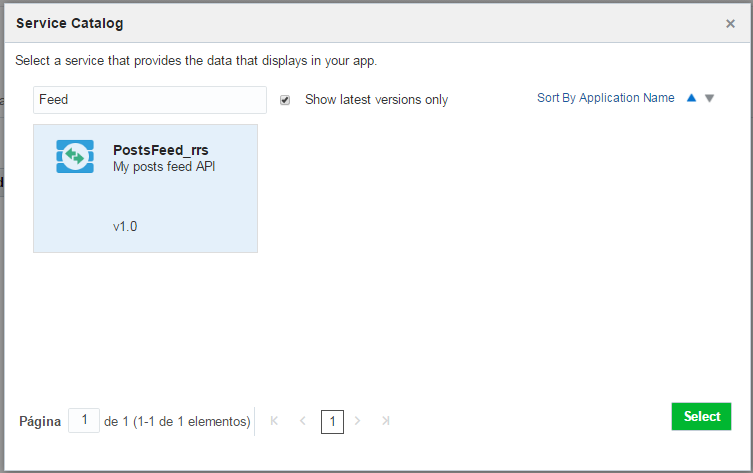Toggle the Show latest versions only checkbox
This screenshot has width=753, height=473.
point(285,100)
